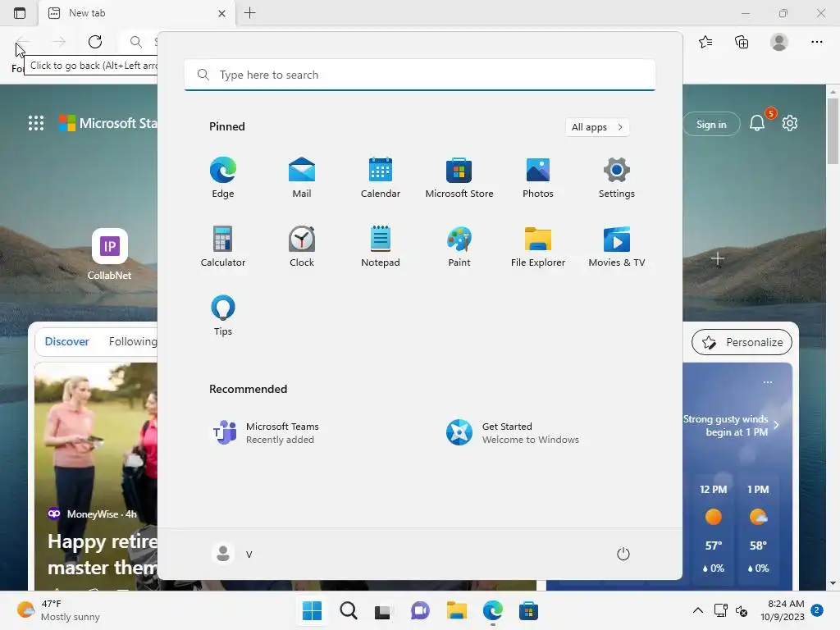Viewport: 840px width, 630px height.
Task: Open Edge tab actions menu
Action: 20,13
